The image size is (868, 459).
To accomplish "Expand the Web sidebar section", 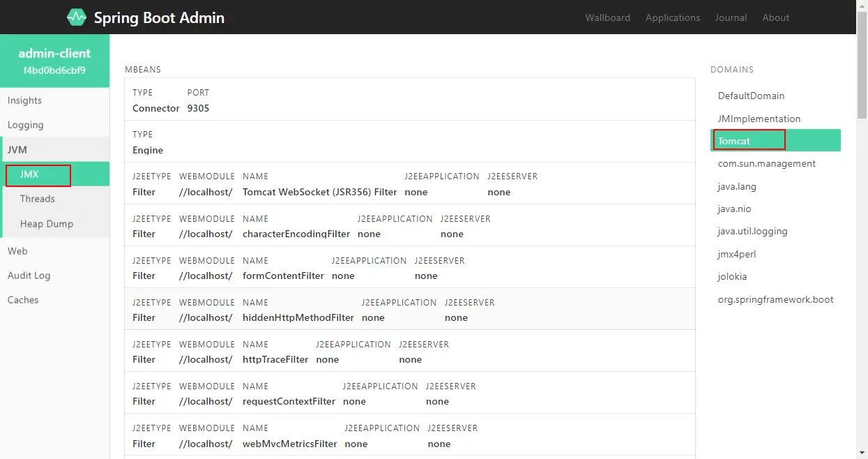I will pyautogui.click(x=17, y=251).
